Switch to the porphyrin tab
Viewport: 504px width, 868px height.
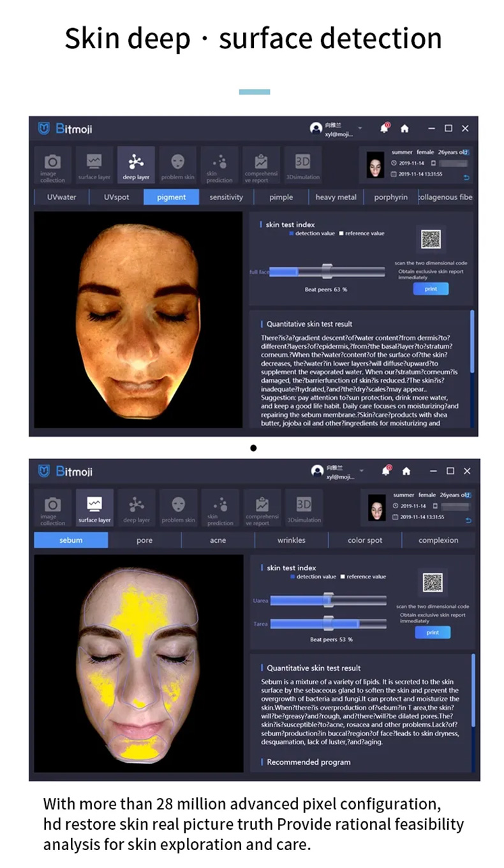(x=391, y=197)
